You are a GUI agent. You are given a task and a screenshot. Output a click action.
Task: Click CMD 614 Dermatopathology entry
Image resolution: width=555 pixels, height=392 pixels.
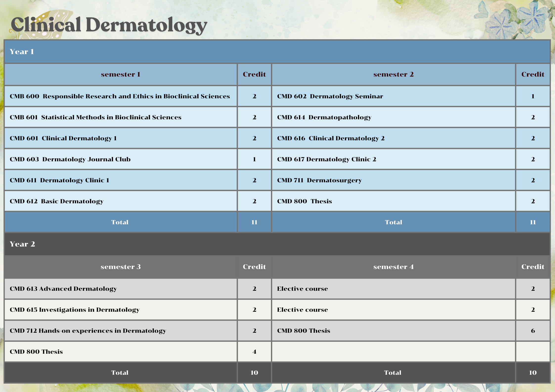pos(324,117)
